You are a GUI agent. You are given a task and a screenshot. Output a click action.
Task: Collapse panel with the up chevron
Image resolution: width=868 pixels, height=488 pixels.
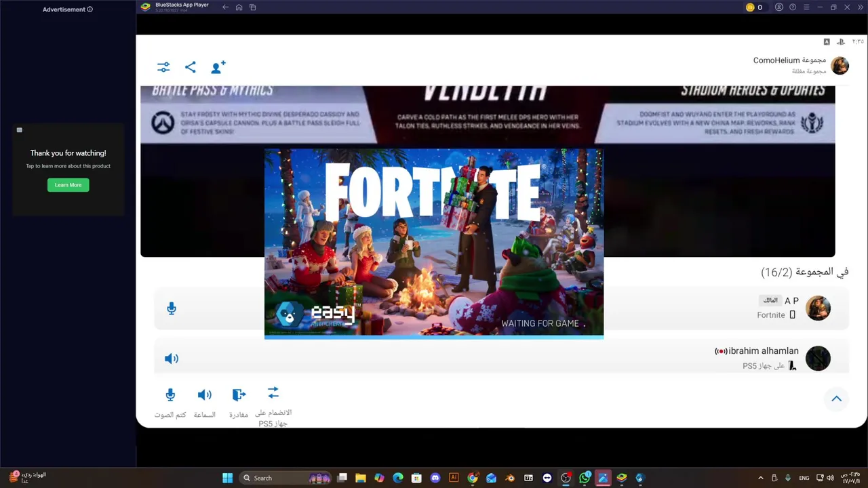pos(836,399)
